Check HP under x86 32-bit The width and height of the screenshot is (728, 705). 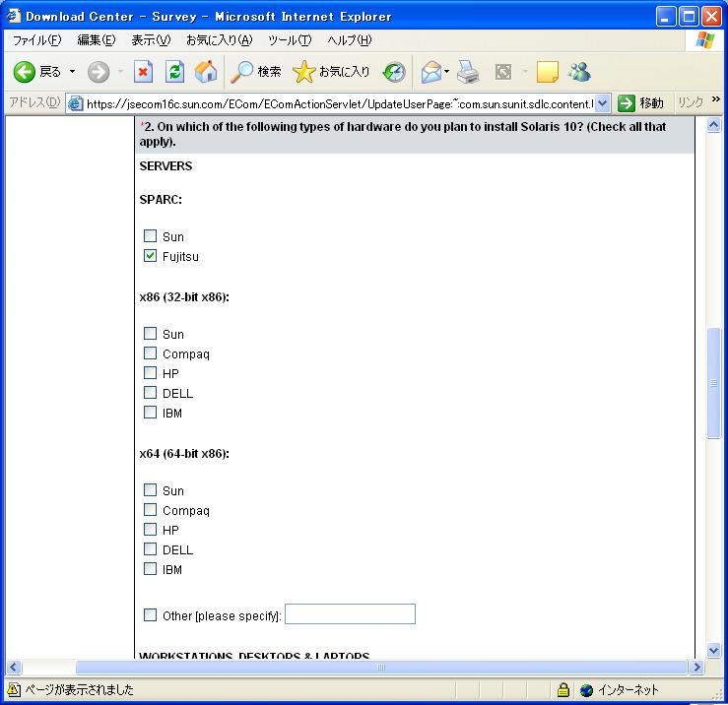pos(150,373)
